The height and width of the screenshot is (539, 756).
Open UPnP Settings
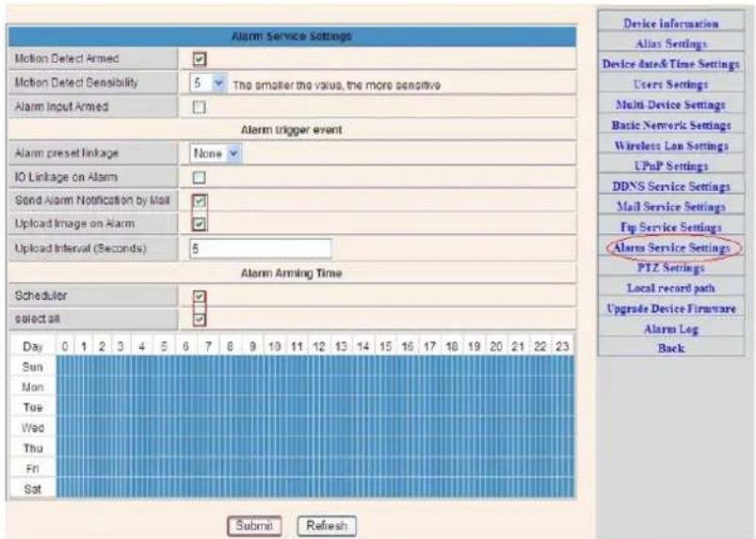pos(671,166)
